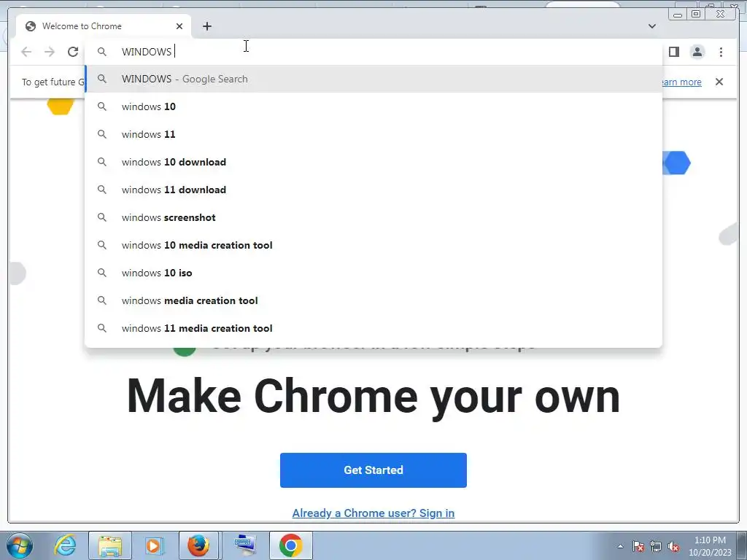Click the Get Started button
Image resolution: width=747 pixels, height=560 pixels.
[x=373, y=470]
